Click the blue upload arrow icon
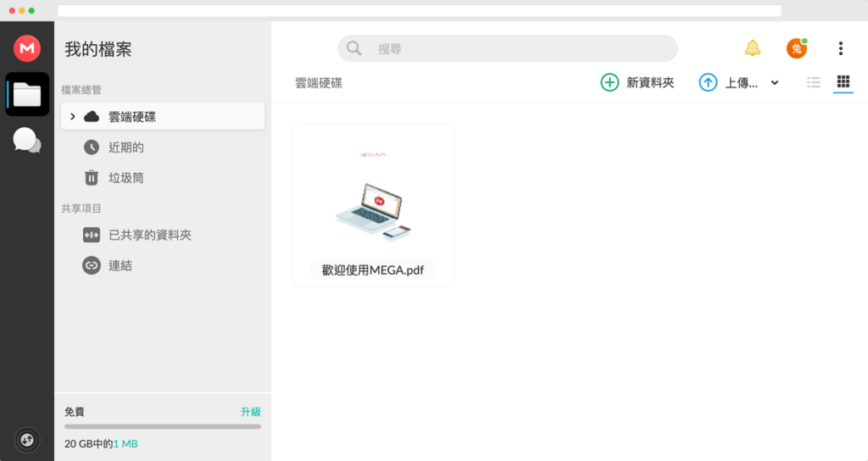This screenshot has width=868, height=461. click(708, 82)
